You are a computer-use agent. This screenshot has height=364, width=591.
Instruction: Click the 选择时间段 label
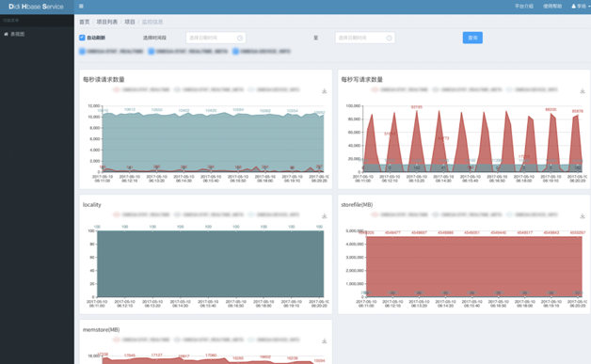[154, 38]
